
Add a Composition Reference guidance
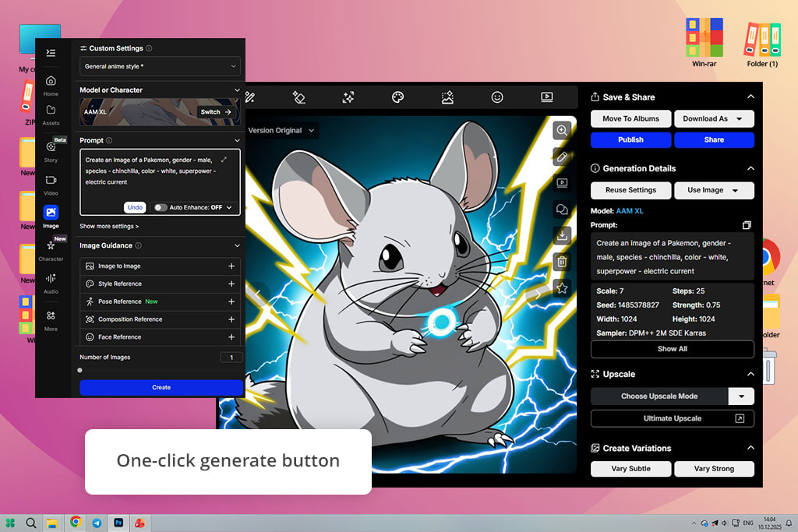pyautogui.click(x=231, y=319)
